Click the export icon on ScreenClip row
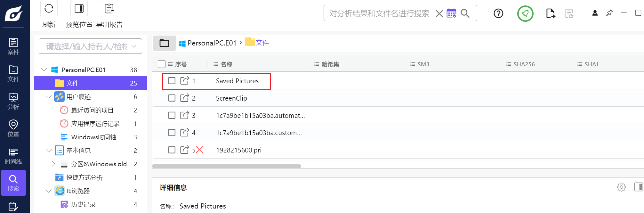Image resolution: width=644 pixels, height=213 pixels. click(x=184, y=98)
